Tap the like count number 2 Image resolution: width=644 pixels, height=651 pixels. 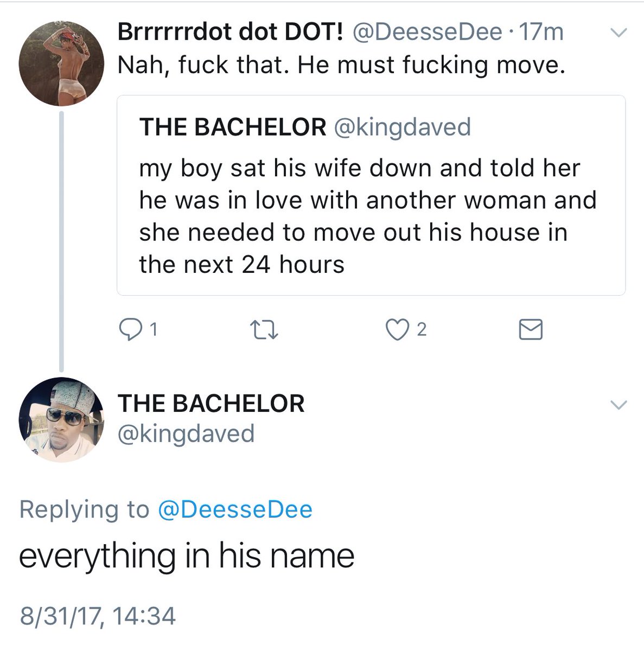tap(422, 329)
